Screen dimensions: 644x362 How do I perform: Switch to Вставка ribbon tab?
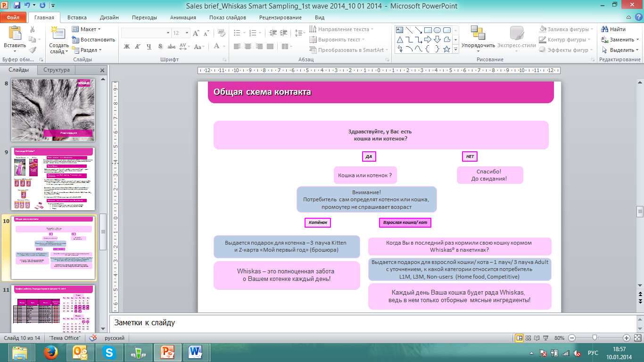pyautogui.click(x=77, y=17)
